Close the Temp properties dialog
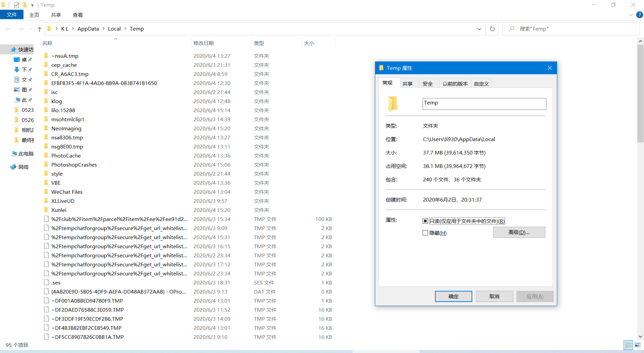 tap(549, 68)
